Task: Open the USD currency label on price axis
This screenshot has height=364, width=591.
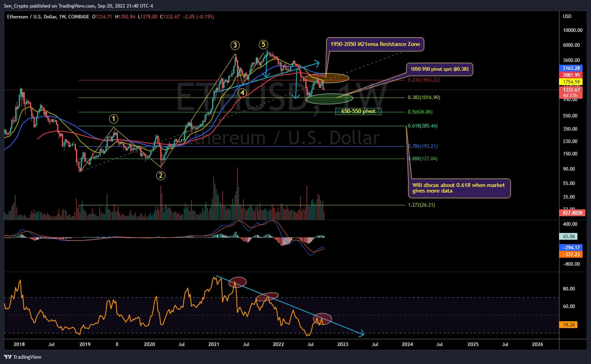Action: click(x=567, y=16)
